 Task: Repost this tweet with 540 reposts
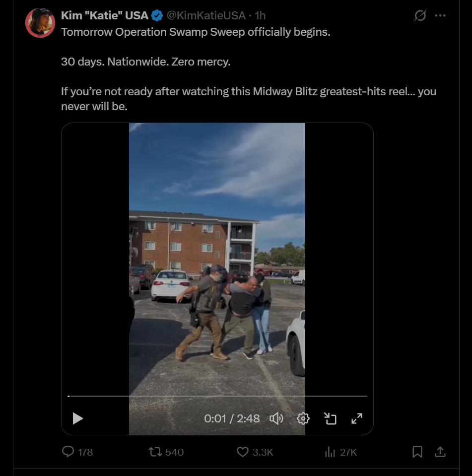pyautogui.click(x=166, y=452)
